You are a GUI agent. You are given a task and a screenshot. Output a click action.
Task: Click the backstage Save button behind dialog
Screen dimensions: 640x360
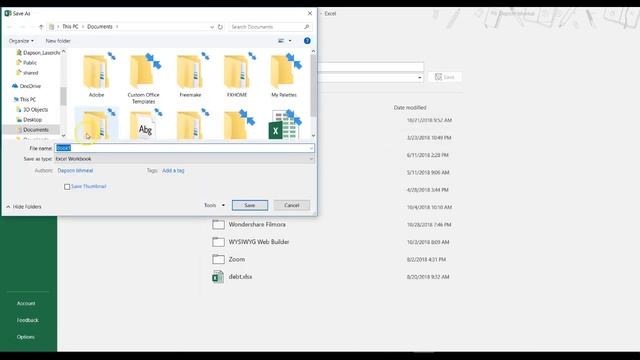[x=444, y=77]
